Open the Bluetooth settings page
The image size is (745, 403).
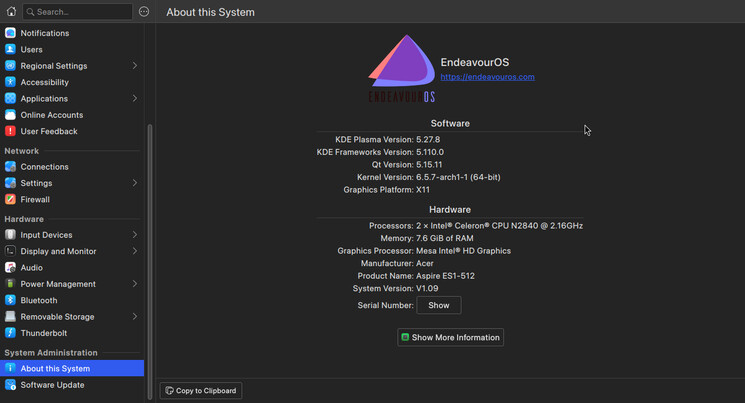72,300
